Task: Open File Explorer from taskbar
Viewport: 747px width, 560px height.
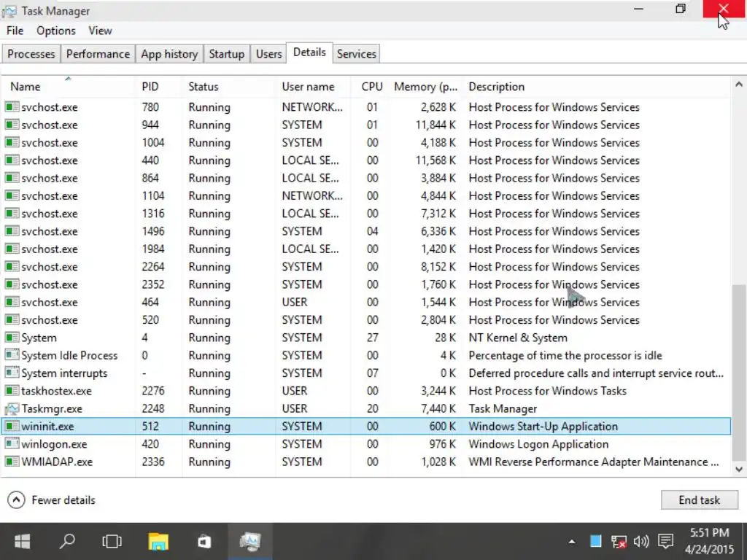Action: 158,542
